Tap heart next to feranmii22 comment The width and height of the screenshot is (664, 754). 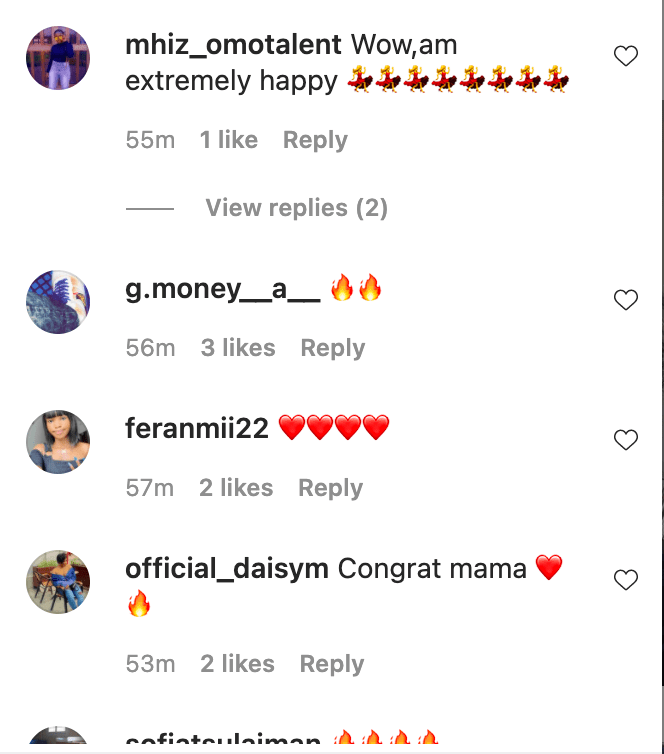[x=625, y=440]
